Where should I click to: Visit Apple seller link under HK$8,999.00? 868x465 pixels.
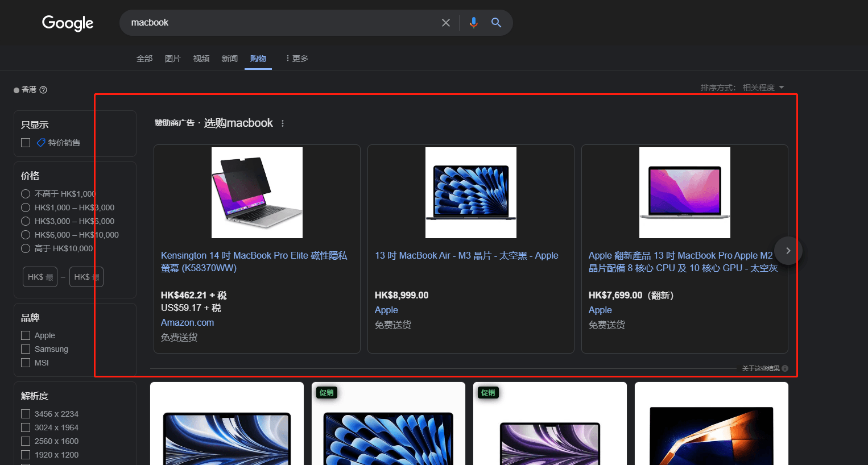[386, 310]
